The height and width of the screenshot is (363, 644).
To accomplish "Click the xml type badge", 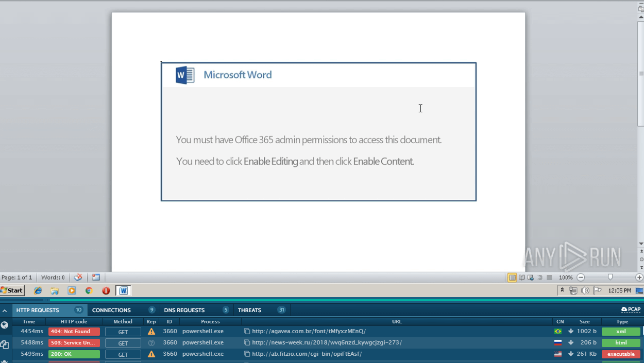I will pyautogui.click(x=621, y=332).
